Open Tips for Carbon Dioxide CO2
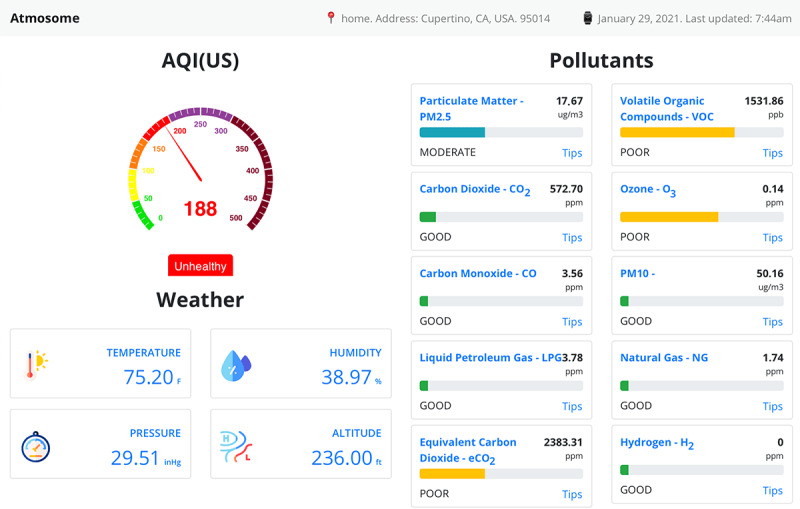This screenshot has width=800, height=509. [572, 238]
